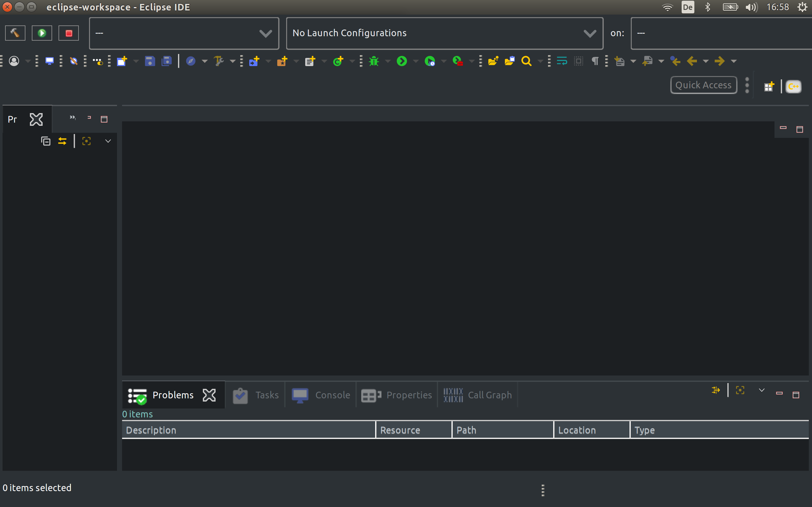Viewport: 812px width, 507px height.
Task: Jump to Last Edit Location icon
Action: point(675,61)
